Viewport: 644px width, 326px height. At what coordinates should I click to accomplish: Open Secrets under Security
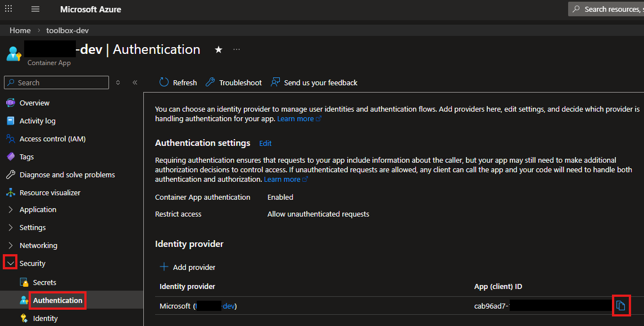click(x=44, y=283)
